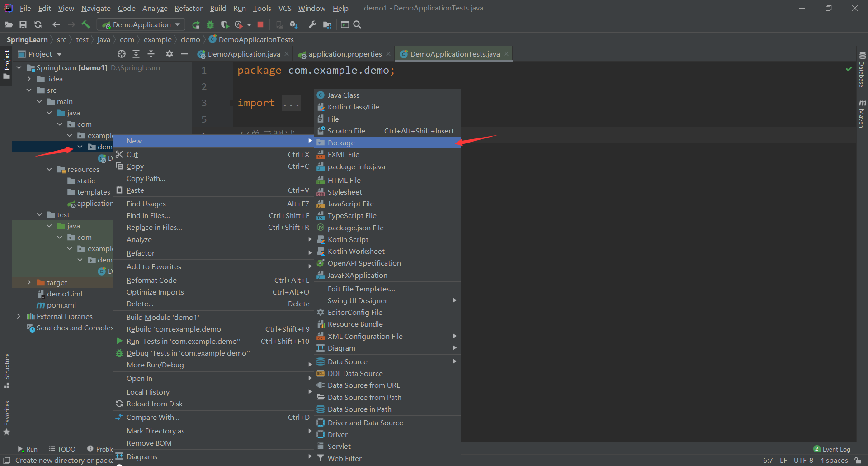The height and width of the screenshot is (466, 868).
Task: Open the VCS menu
Action: coord(285,8)
